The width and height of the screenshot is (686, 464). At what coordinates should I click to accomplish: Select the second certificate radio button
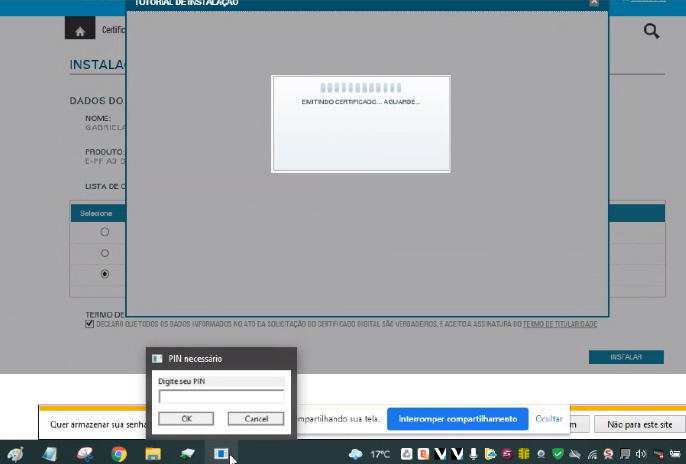point(105,253)
